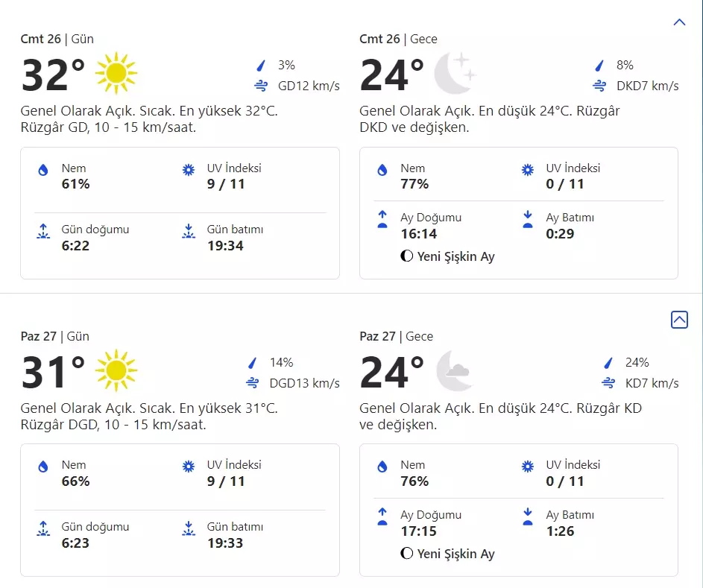Collapse the Cmt 26 forecast section

click(679, 22)
